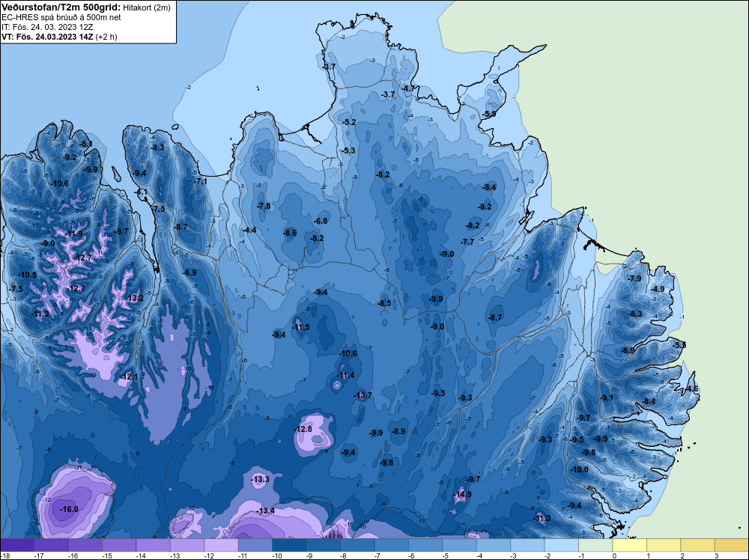The height and width of the screenshot is (560, 749).
Task: Pick the darkest purple legend swatch from -18 to -17
Action: pyautogui.click(x=17, y=545)
